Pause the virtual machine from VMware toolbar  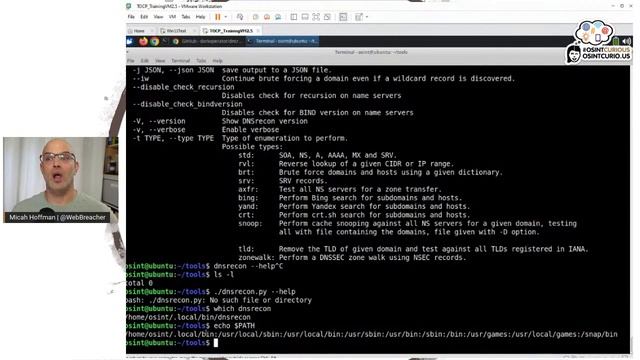click(218, 17)
